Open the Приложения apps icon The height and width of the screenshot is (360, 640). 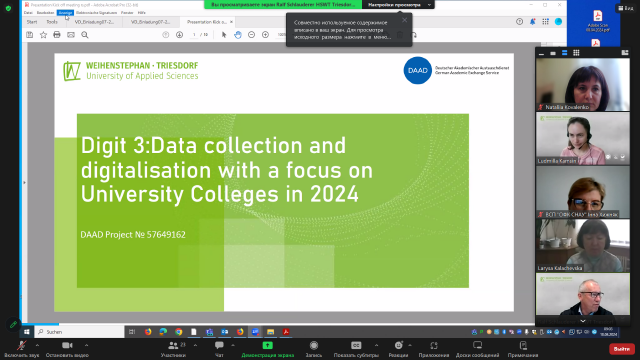(433, 349)
